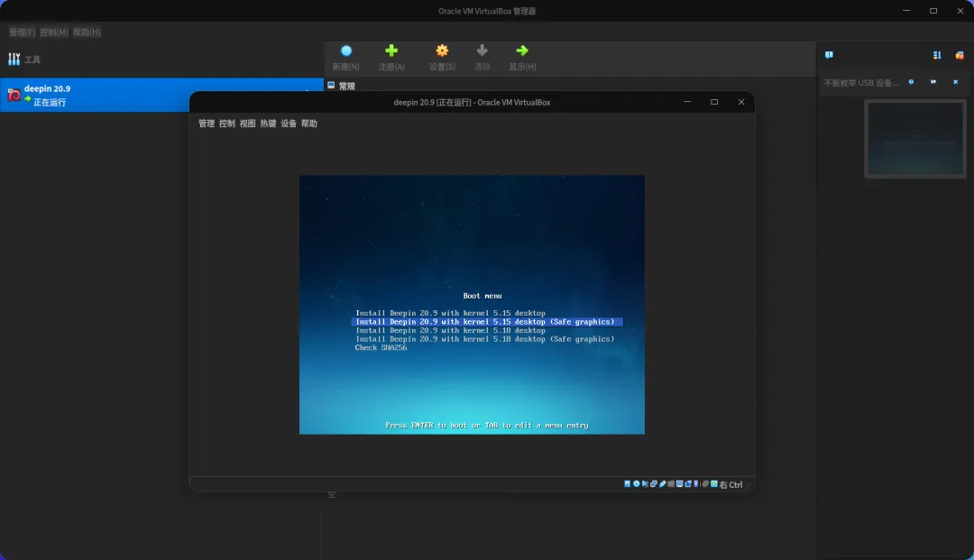Select first Install Deepin kernel 5.15 desktop entry
The width and height of the screenshot is (974, 560).
[x=450, y=313]
